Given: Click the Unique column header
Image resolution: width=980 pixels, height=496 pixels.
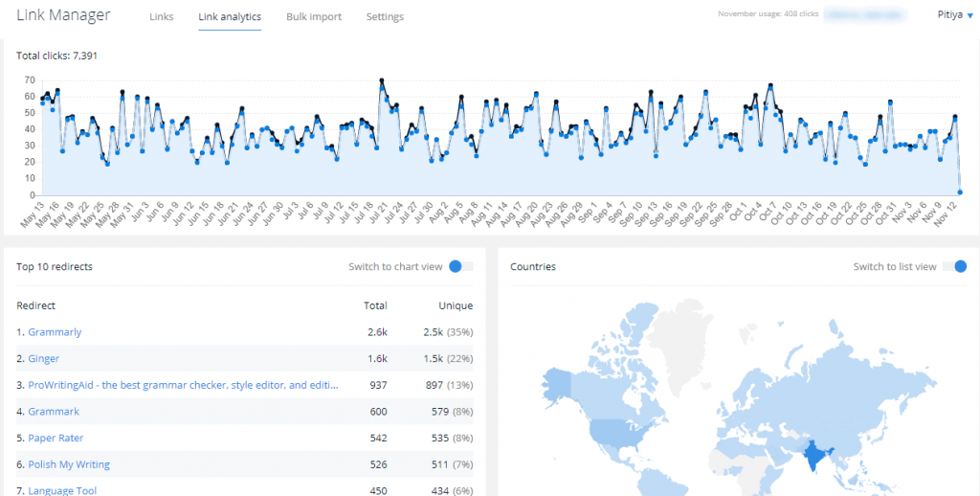Looking at the screenshot, I should tap(456, 305).
